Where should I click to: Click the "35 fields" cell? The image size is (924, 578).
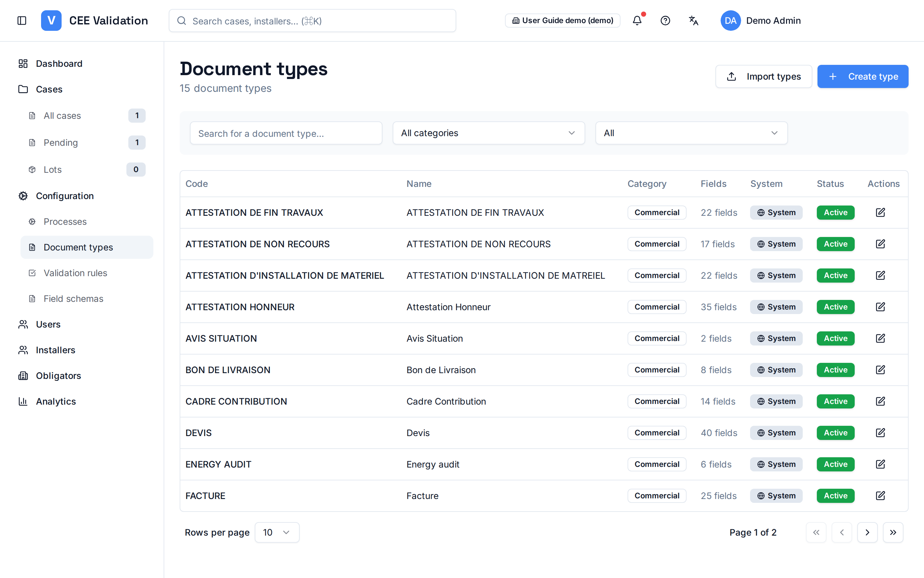coord(719,307)
